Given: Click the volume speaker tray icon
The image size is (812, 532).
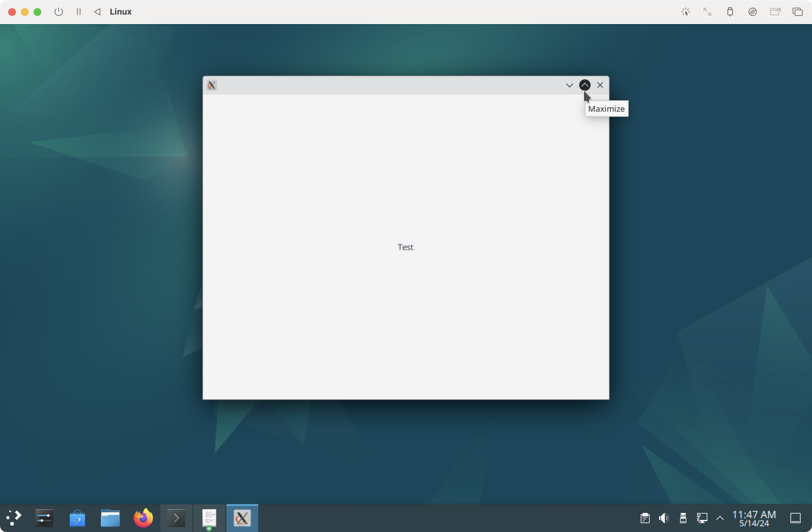Looking at the screenshot, I should pyautogui.click(x=664, y=518).
